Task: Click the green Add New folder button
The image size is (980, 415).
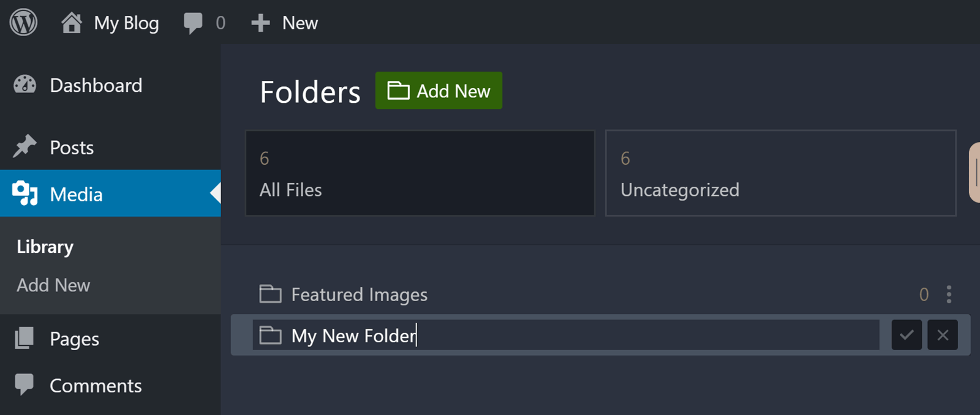Action: [x=439, y=91]
